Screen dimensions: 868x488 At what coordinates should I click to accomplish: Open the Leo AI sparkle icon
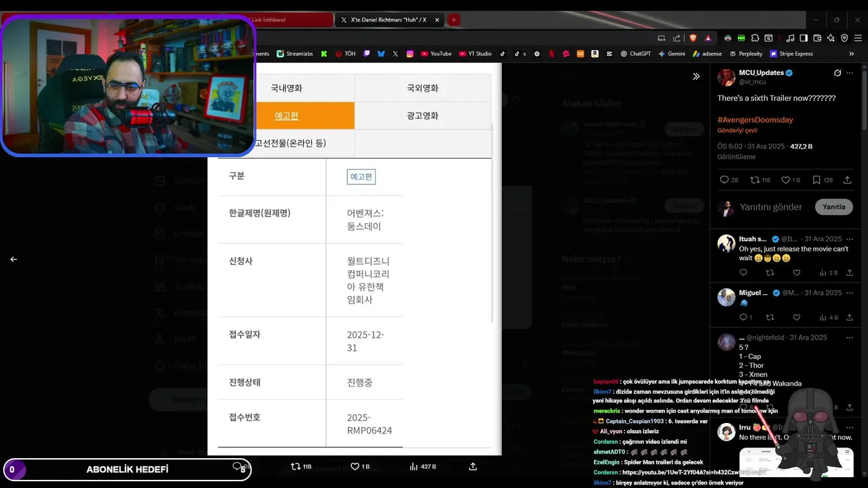click(x=831, y=38)
